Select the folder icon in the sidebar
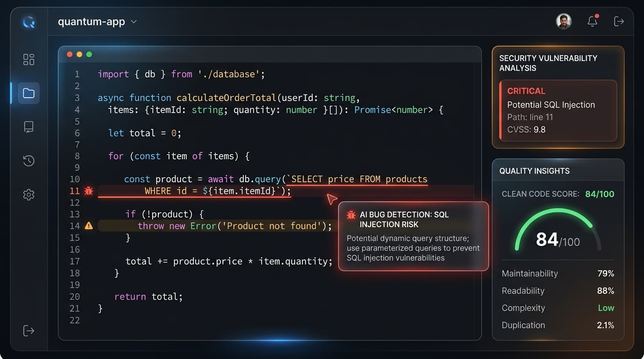644x359 pixels. 29,93
